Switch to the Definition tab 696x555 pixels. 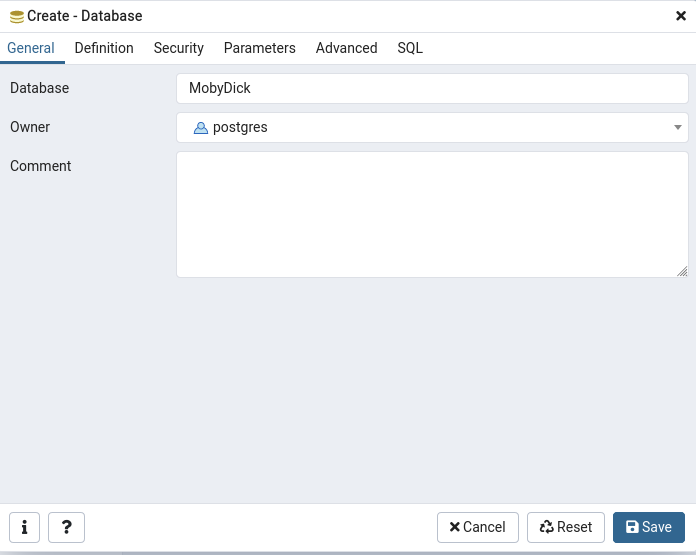click(x=104, y=48)
